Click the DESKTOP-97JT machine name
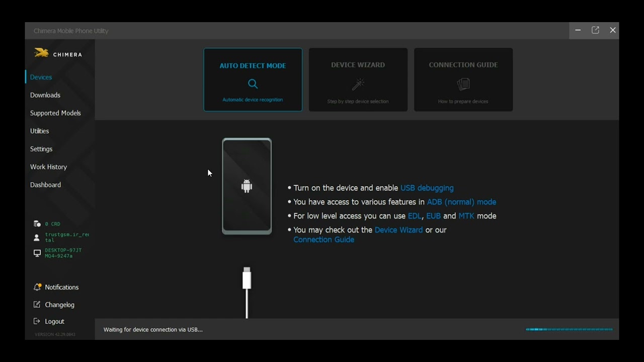644x362 pixels. point(63,253)
